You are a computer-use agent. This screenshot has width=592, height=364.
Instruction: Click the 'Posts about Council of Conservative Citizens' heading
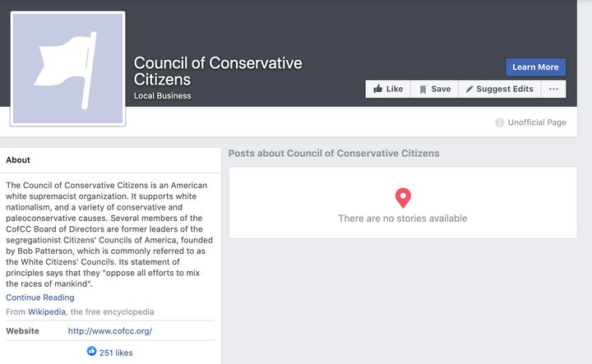point(334,153)
